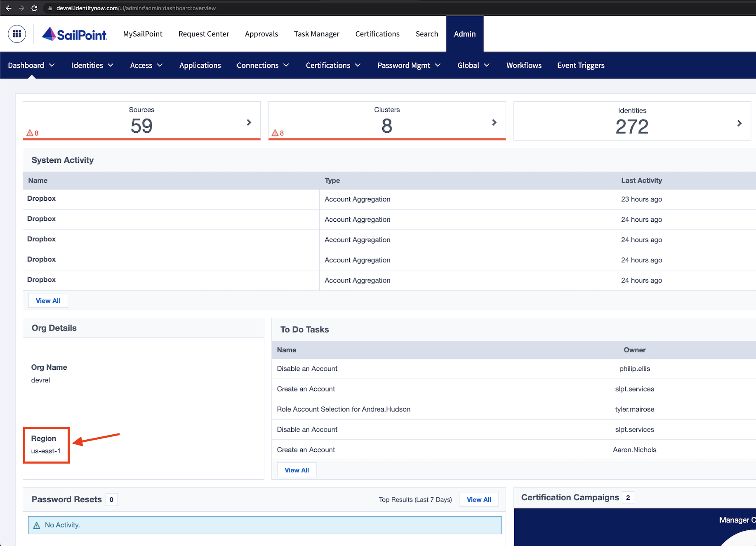Click the browser reload icon
Screen dimensions: 756x546
[x=34, y=8]
